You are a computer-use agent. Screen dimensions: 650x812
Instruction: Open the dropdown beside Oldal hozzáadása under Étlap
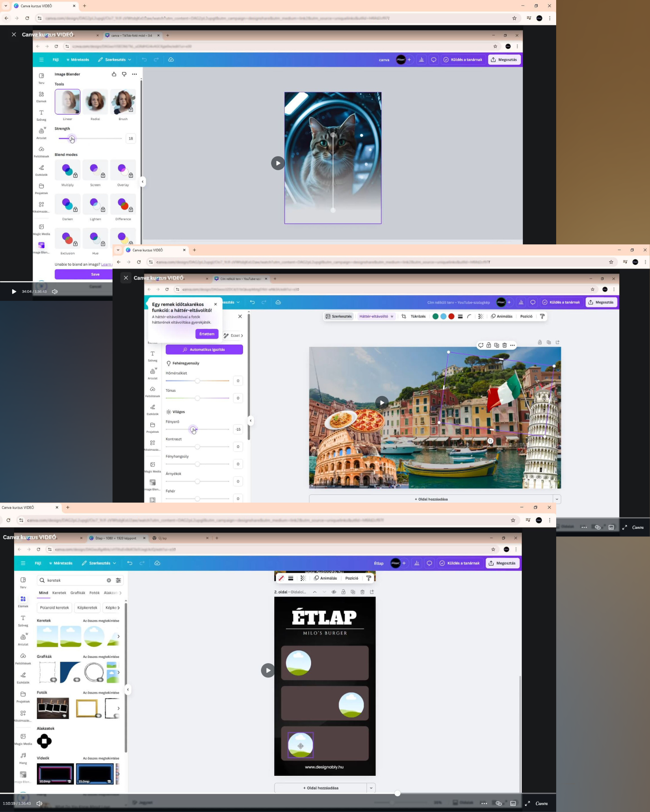pyautogui.click(x=371, y=788)
